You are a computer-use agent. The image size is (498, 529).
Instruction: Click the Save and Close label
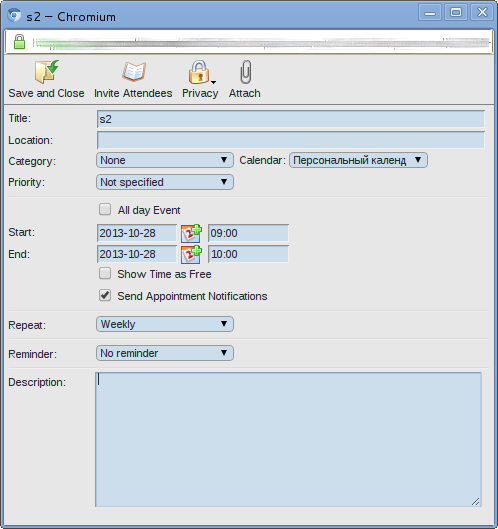[47, 93]
